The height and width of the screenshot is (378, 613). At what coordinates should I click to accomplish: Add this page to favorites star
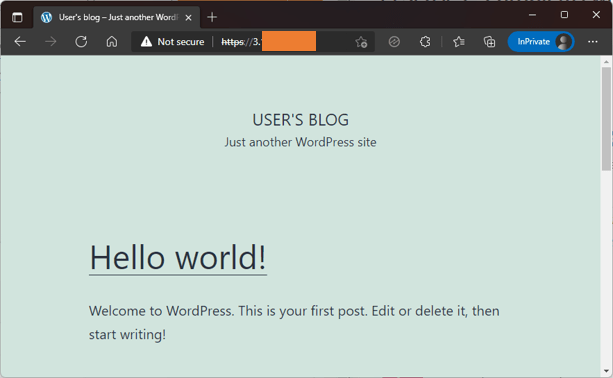361,42
